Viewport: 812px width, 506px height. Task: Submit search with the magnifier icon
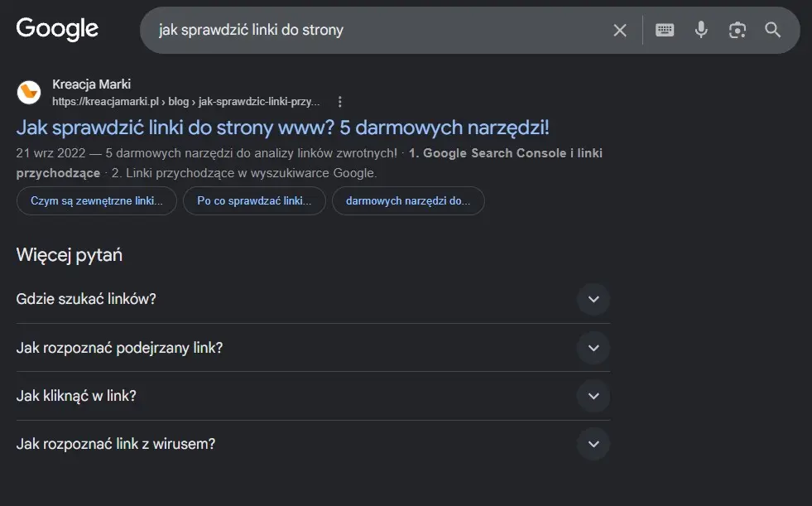pos(772,30)
